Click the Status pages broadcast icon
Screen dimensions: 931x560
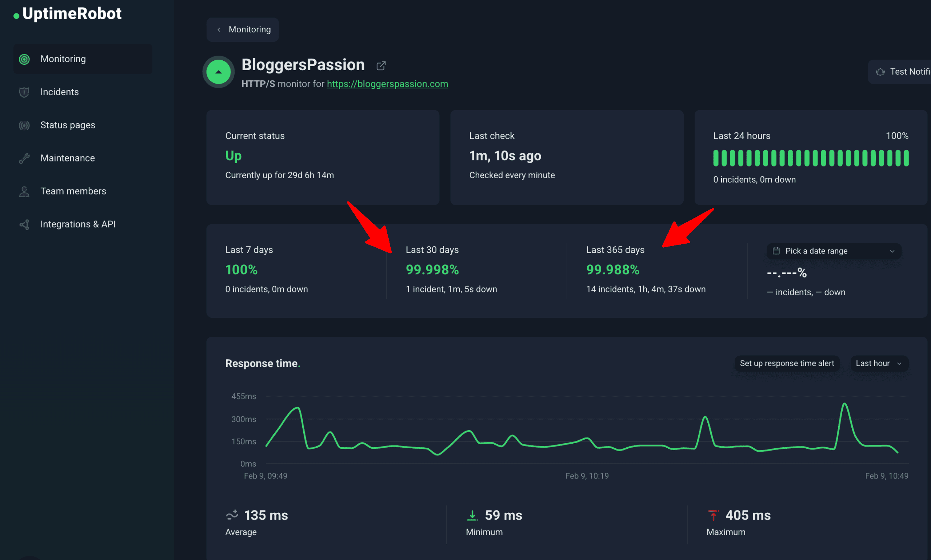coord(24,125)
